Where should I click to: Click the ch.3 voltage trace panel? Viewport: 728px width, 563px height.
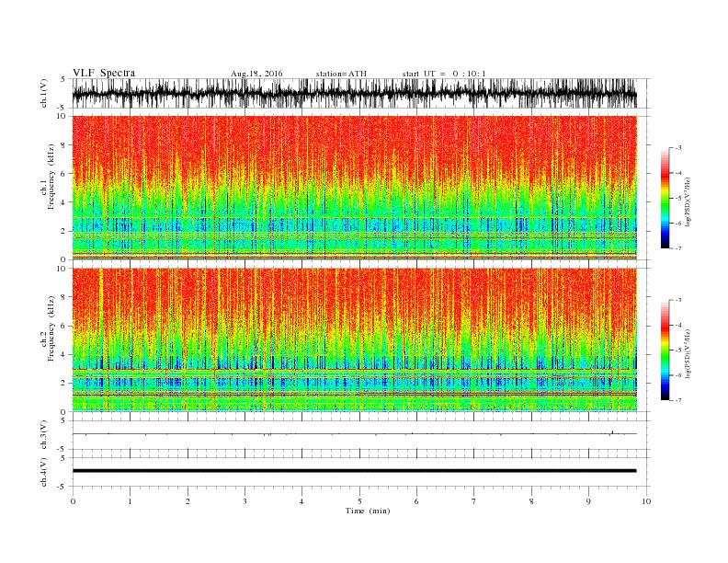pyautogui.click(x=360, y=435)
